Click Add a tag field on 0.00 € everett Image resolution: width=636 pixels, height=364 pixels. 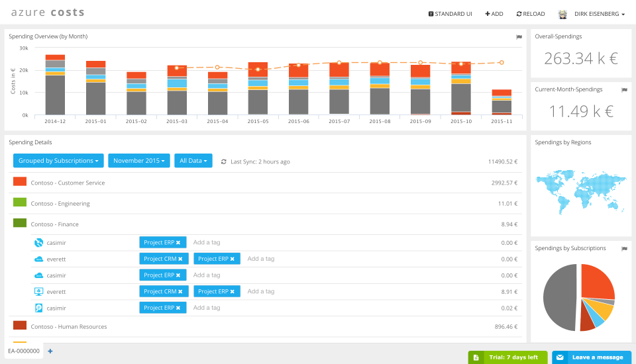tap(261, 259)
